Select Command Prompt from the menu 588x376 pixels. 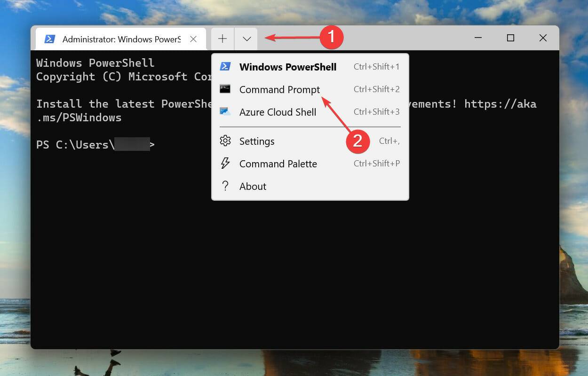tap(279, 89)
